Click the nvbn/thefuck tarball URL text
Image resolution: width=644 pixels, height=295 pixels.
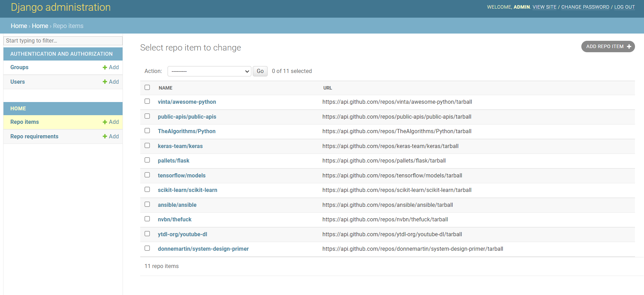click(385, 220)
